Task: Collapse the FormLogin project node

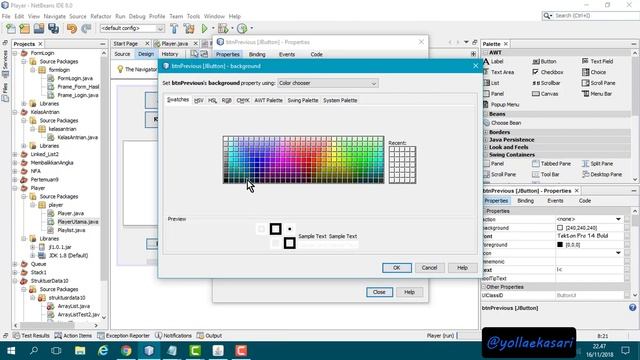Action: [15, 53]
